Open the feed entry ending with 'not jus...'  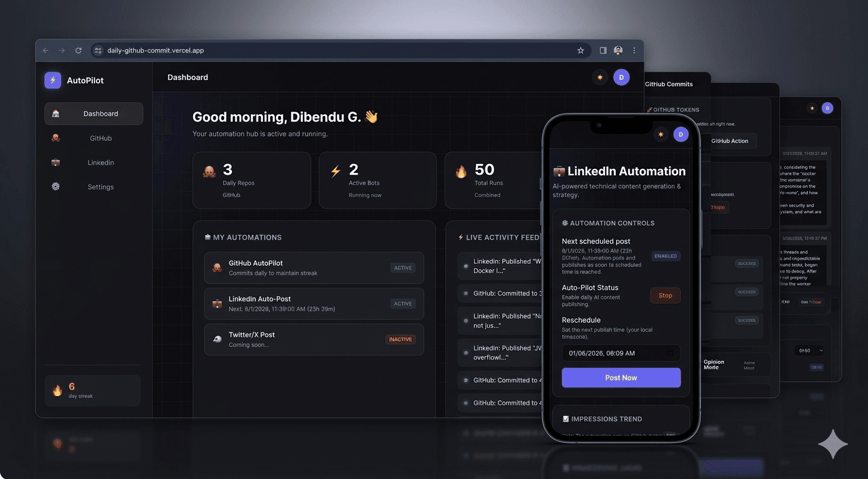tap(500, 321)
